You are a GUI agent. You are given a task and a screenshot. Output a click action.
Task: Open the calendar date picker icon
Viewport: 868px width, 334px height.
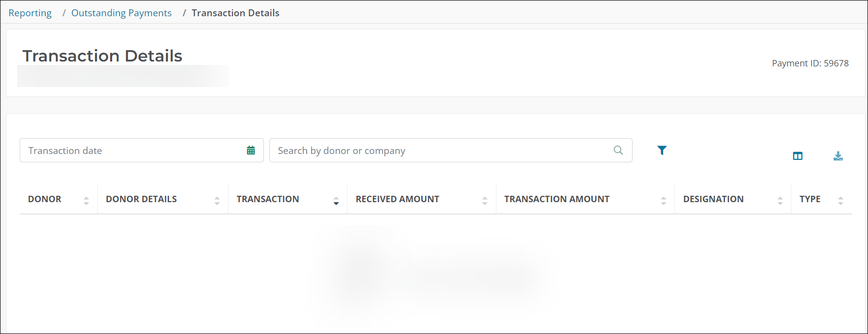click(251, 151)
